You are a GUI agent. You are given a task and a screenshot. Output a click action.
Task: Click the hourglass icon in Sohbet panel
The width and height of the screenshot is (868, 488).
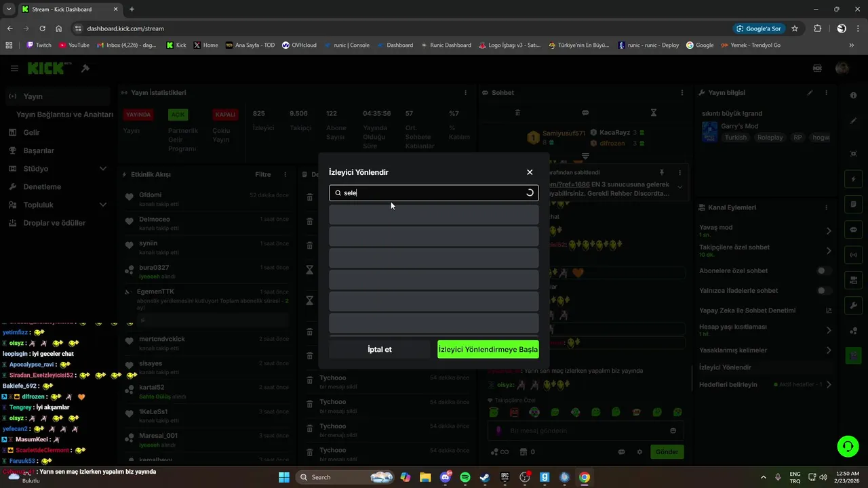coord(654,113)
